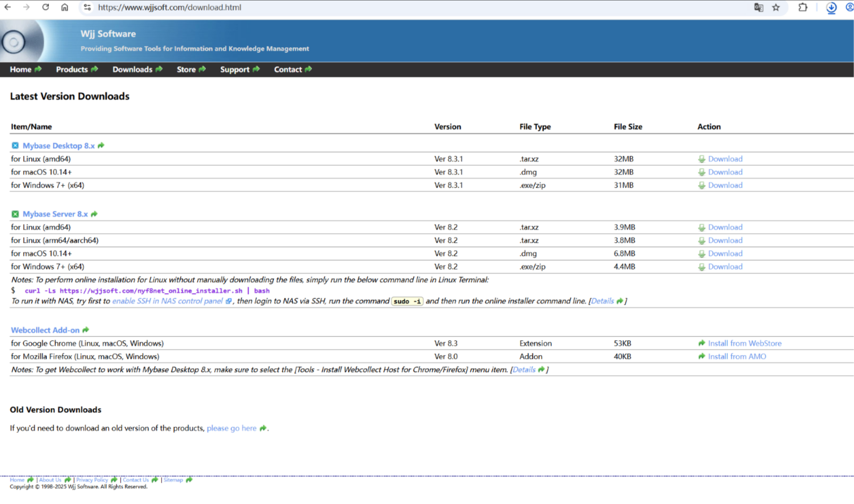Click the 'Latest Version Downloads' heading
Image resolution: width=854 pixels, height=504 pixels.
69,96
